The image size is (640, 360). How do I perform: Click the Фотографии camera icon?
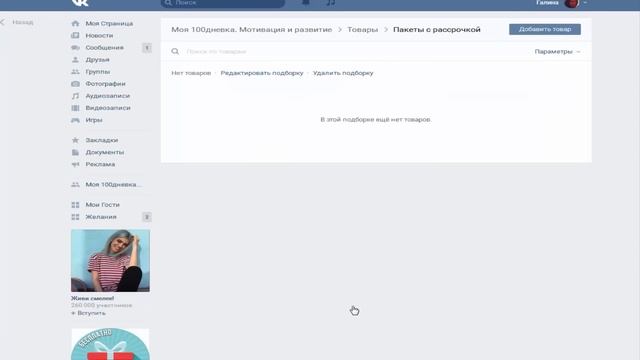pos(75,84)
